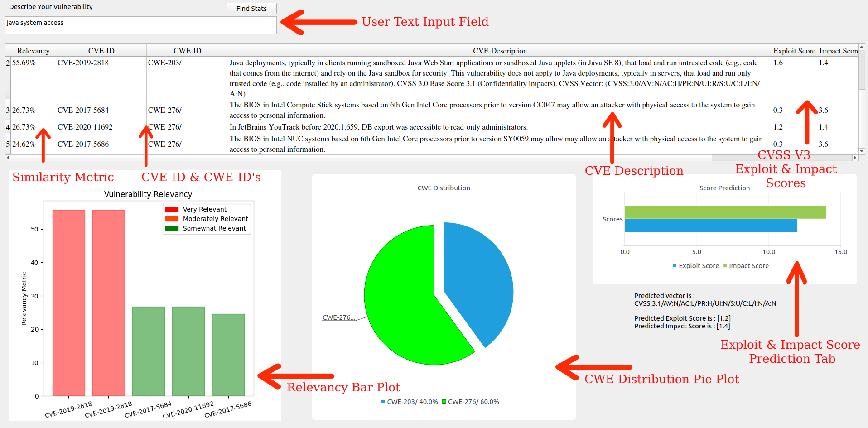Click the CVE-Description column header
868x428 pixels.
(500, 51)
